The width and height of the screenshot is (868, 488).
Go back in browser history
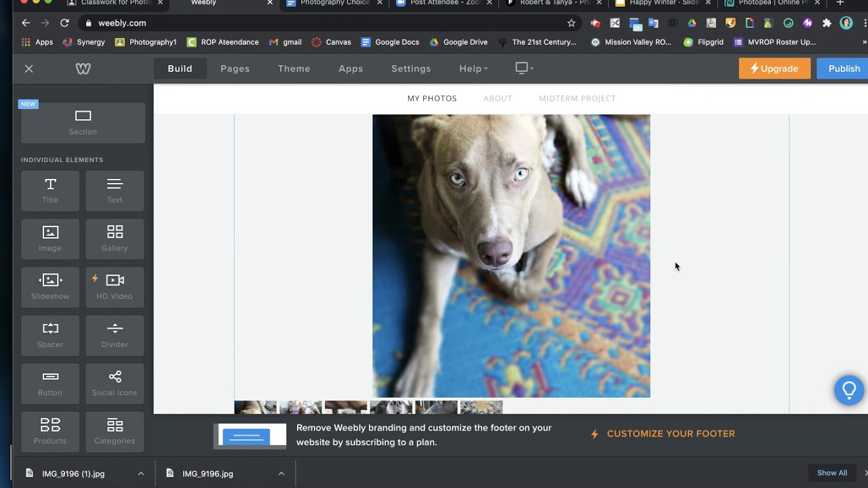[26, 23]
